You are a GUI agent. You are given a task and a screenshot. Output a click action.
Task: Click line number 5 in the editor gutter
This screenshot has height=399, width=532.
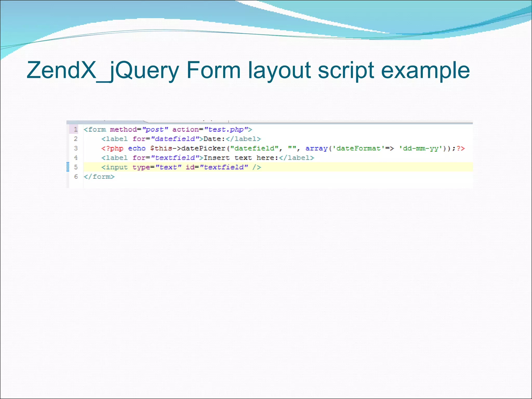(x=76, y=167)
